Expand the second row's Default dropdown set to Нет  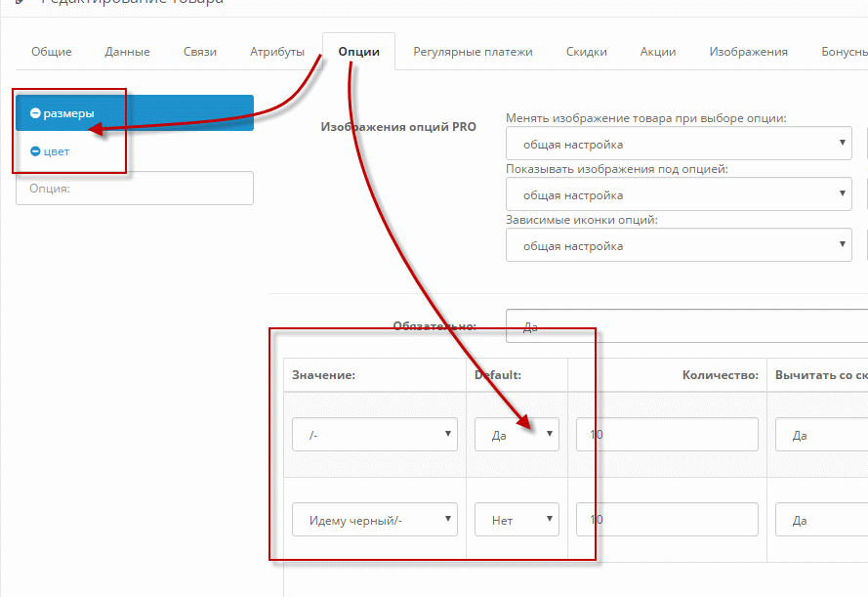pos(517,520)
